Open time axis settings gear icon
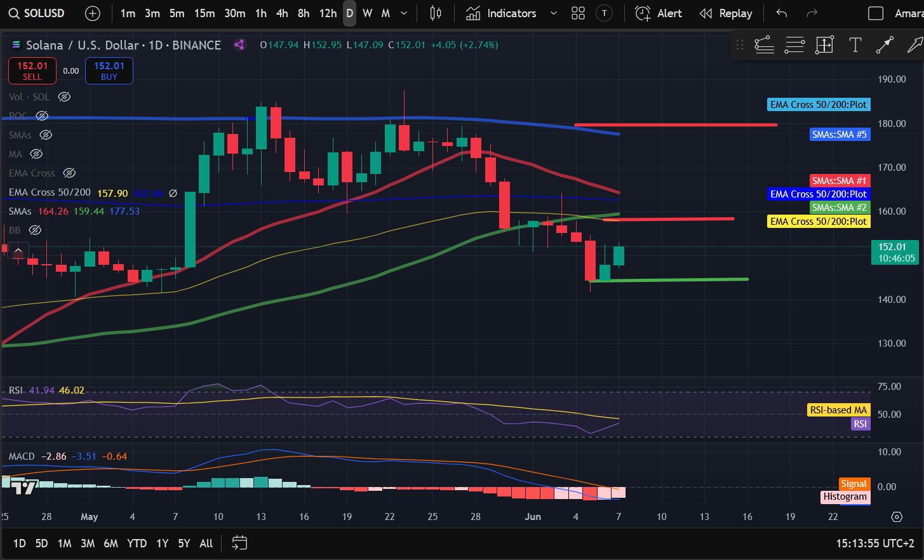Viewport: 924px width, 560px height. pos(897,517)
